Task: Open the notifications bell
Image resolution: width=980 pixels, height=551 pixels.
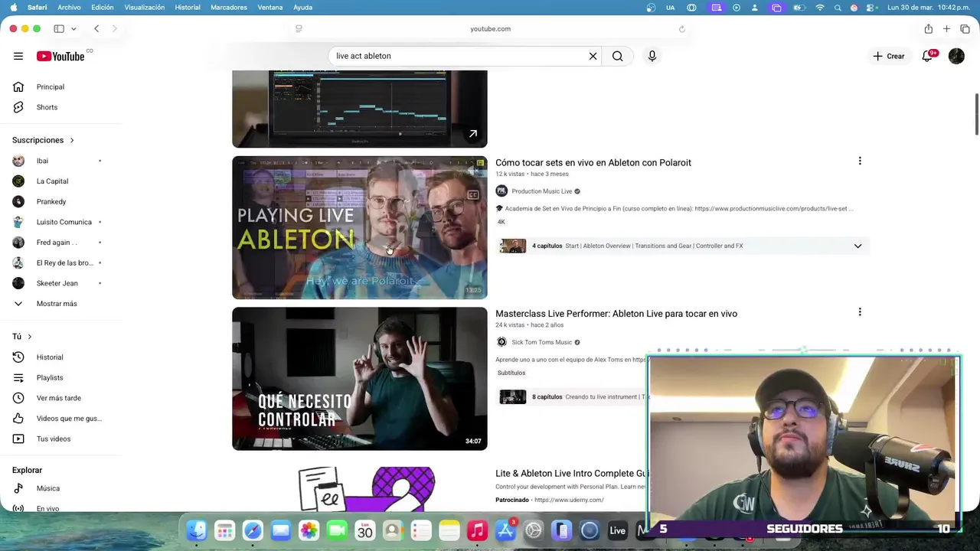Action: tap(927, 56)
